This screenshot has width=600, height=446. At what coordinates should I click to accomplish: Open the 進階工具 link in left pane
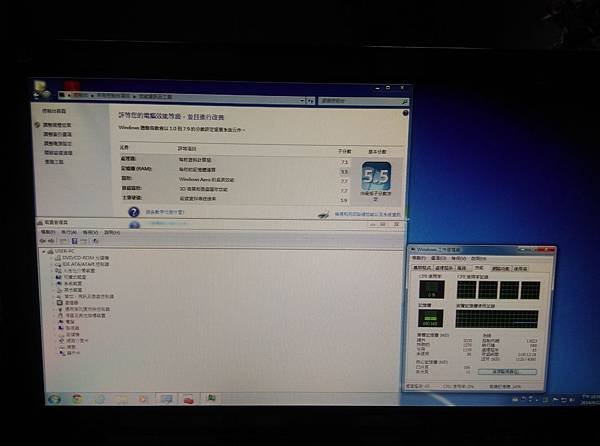coord(54,162)
